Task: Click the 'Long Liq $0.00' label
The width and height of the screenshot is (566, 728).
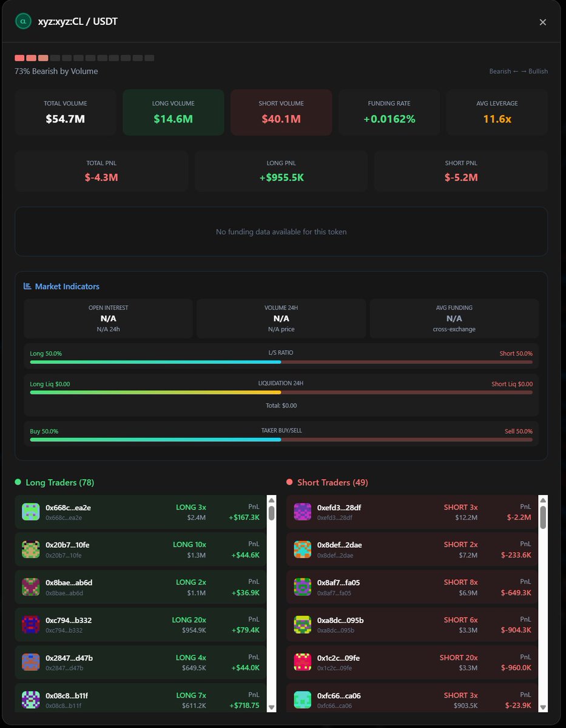Action: 50,384
